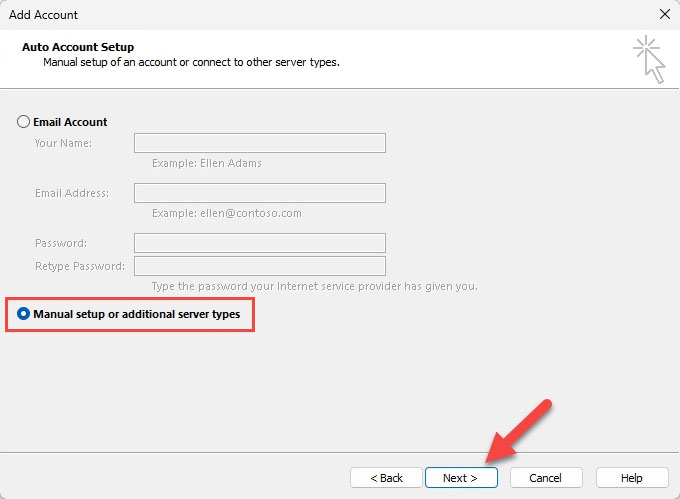Click the Auto Account Setup heading
This screenshot has width=680, height=499.
coord(78,47)
